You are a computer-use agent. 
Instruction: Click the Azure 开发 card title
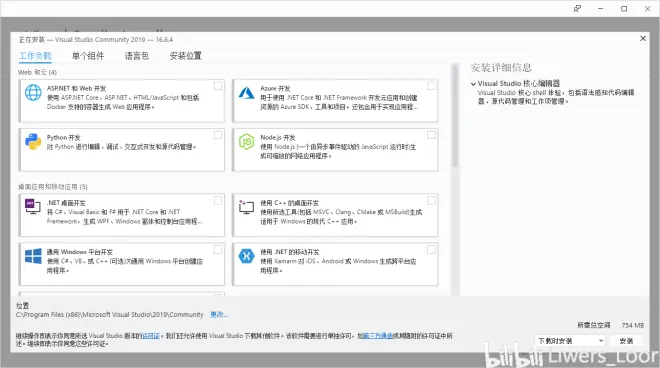pyautogui.click(x=275, y=88)
